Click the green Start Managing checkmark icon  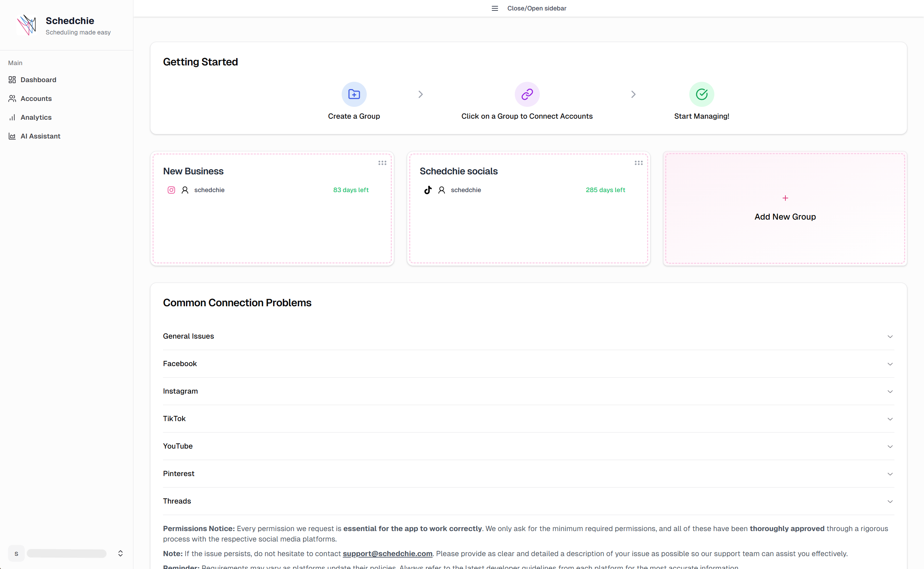tap(701, 94)
